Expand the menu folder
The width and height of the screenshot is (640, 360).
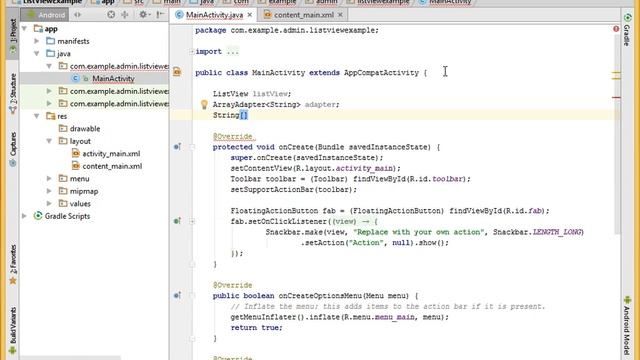[49, 178]
